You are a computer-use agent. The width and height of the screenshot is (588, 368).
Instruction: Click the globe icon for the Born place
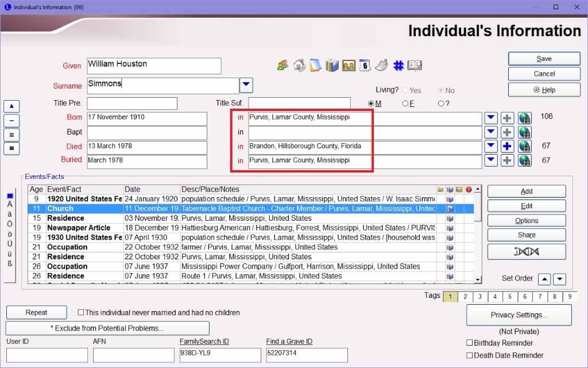[524, 118]
